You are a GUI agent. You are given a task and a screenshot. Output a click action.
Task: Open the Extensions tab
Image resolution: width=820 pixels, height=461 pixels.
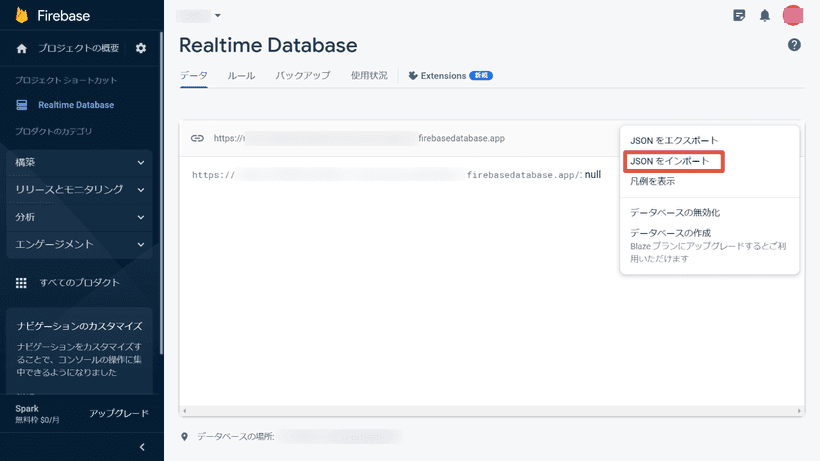click(x=450, y=76)
